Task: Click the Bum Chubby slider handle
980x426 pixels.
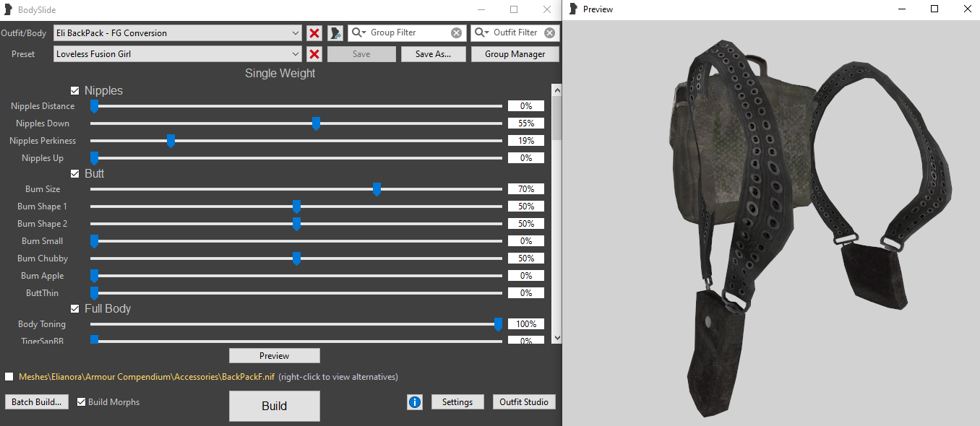Action: [296, 259]
